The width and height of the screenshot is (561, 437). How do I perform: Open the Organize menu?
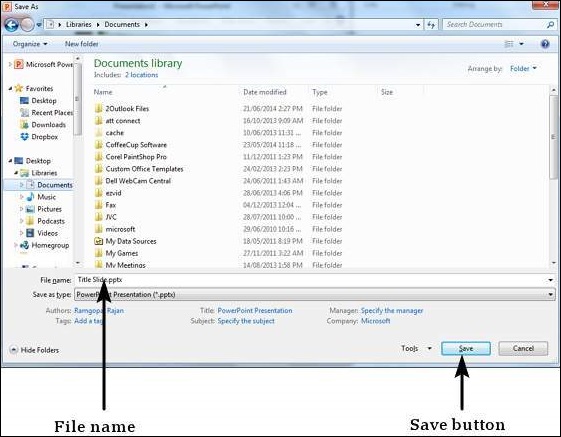pyautogui.click(x=30, y=44)
